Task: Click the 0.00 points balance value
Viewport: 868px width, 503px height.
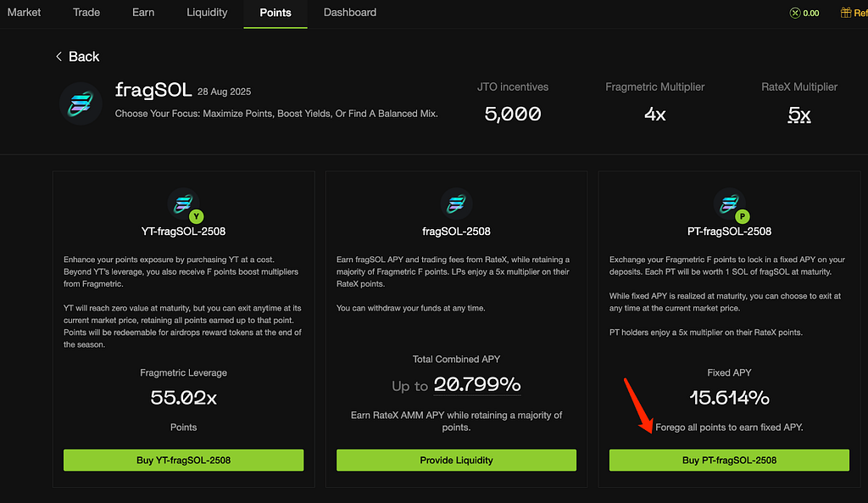Action: tap(811, 14)
